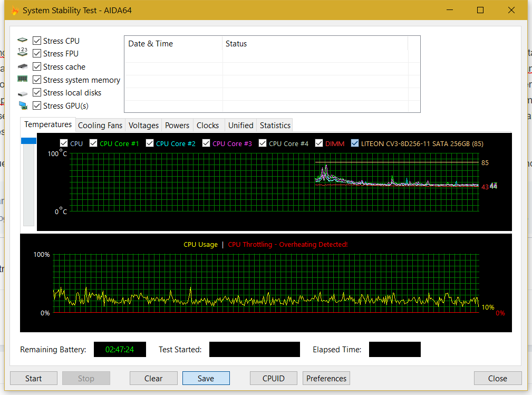Viewport: 532px width, 395px height.
Task: Click the Start button
Action: (x=34, y=378)
